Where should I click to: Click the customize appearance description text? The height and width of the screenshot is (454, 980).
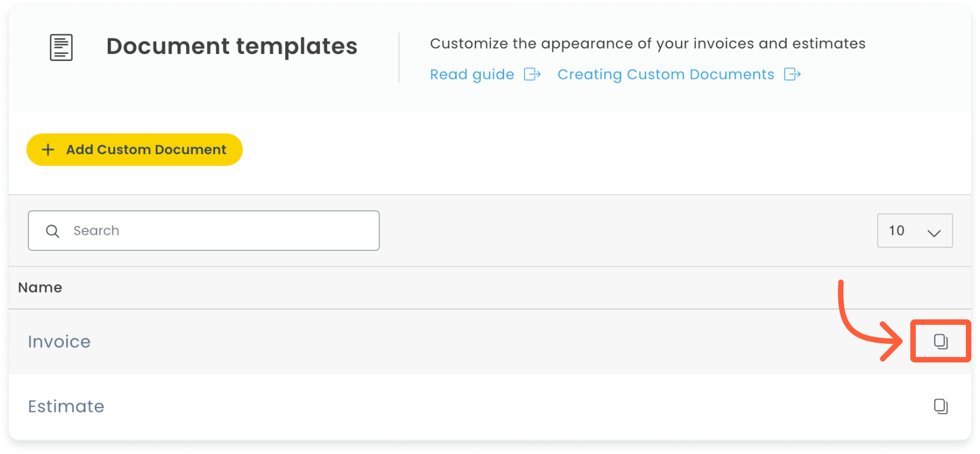tap(647, 44)
